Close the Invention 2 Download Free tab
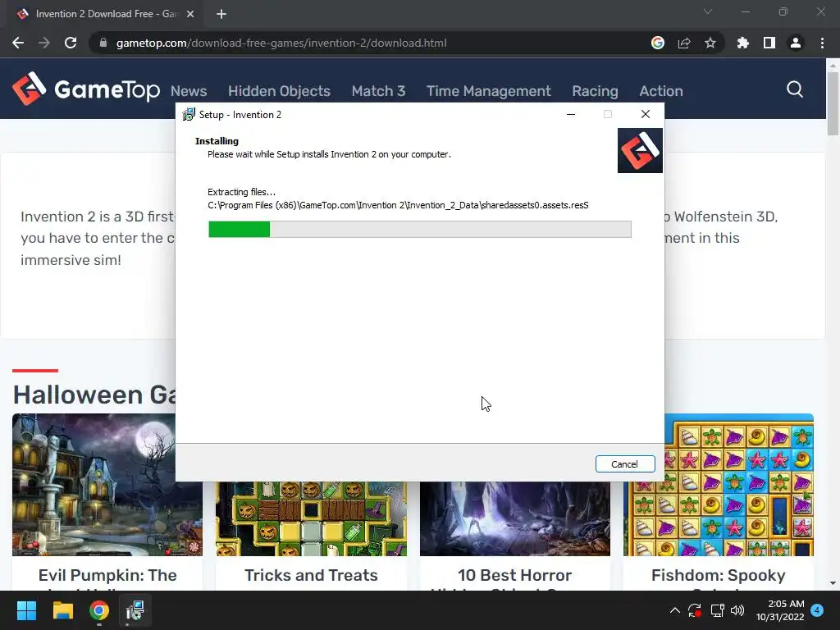Image resolution: width=840 pixels, height=630 pixels. (190, 14)
